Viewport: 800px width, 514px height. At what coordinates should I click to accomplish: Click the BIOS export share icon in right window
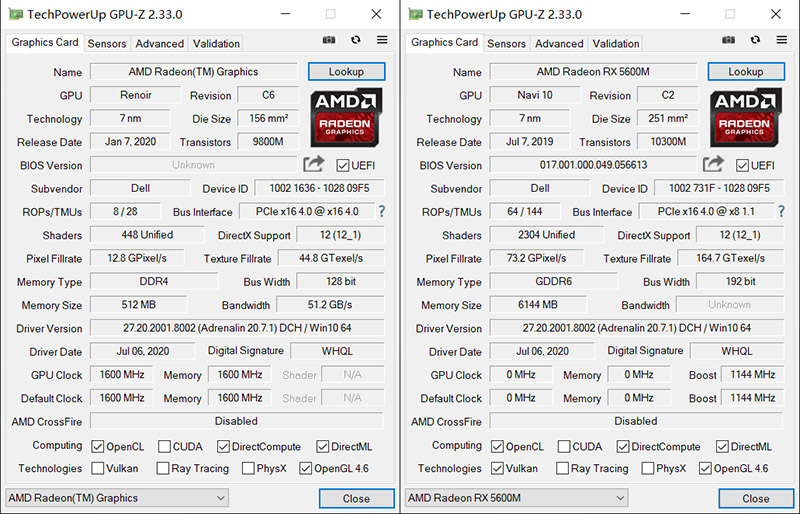click(x=713, y=164)
